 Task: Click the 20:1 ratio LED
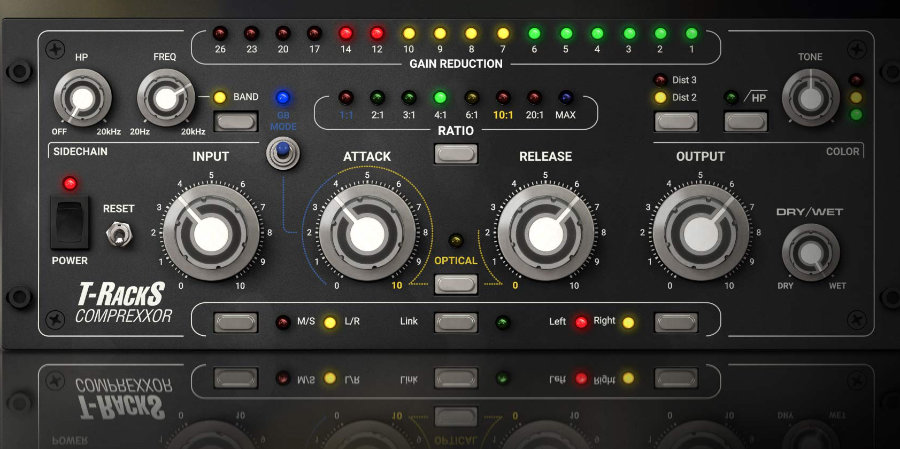click(534, 97)
